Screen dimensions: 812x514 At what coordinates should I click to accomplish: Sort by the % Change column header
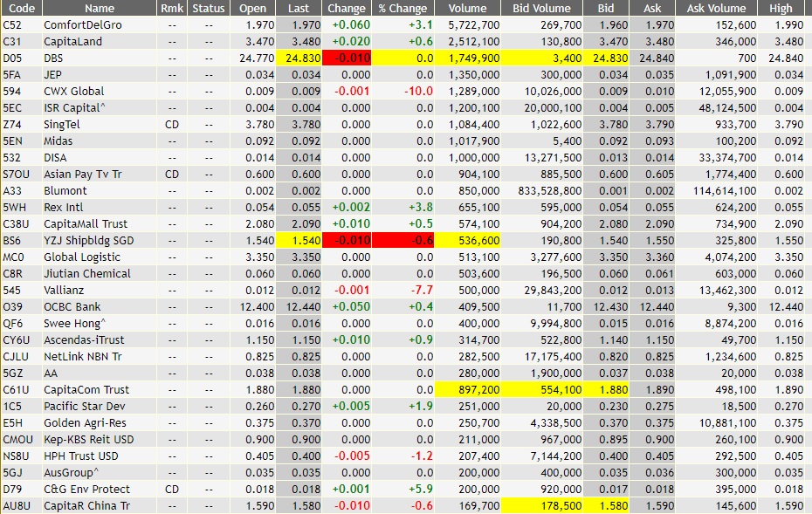point(403,8)
